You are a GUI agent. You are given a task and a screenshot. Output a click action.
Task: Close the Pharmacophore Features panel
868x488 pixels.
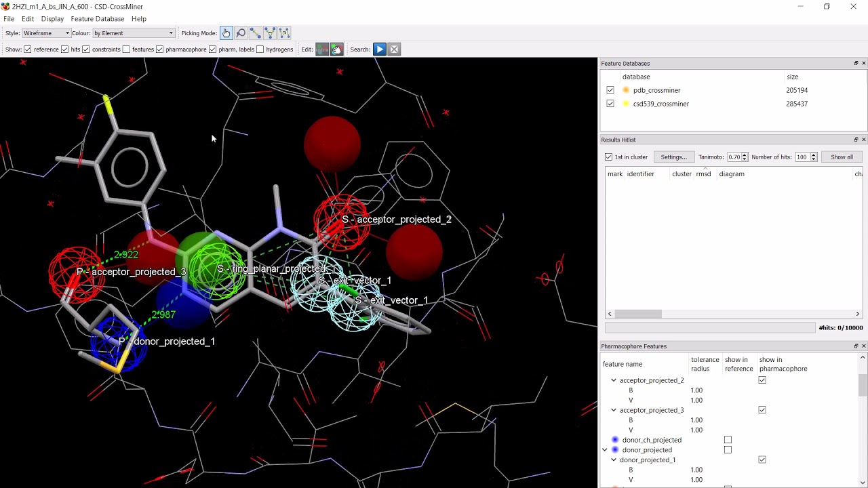[x=863, y=346]
